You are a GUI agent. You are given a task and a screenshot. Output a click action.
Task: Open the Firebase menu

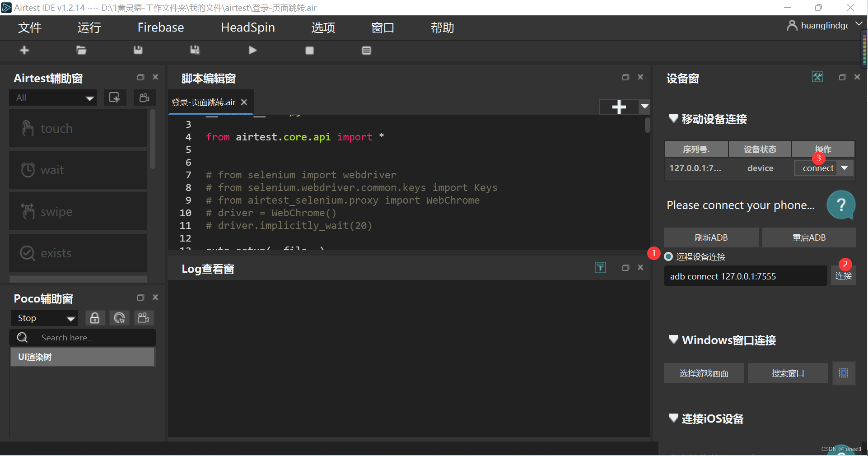[x=161, y=28]
